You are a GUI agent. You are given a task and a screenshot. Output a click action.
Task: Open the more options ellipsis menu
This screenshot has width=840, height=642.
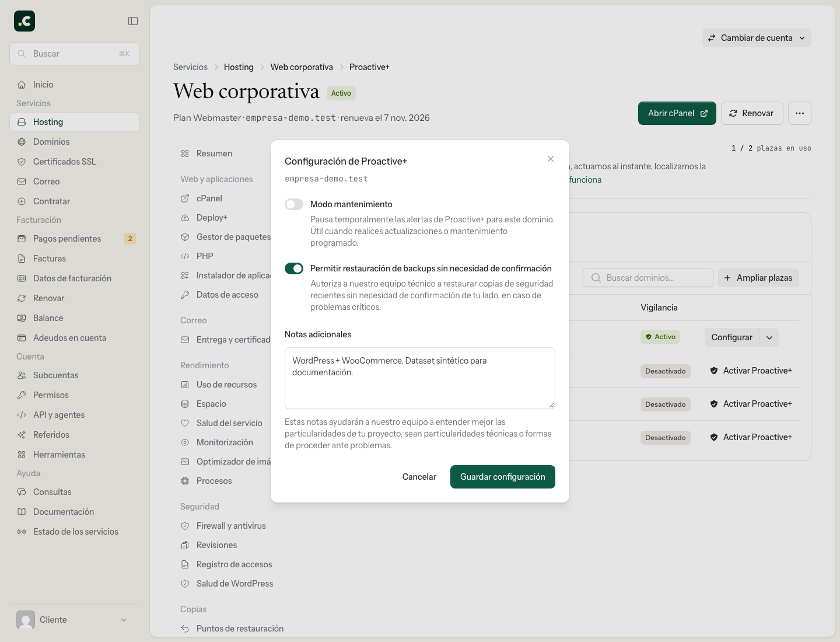800,113
